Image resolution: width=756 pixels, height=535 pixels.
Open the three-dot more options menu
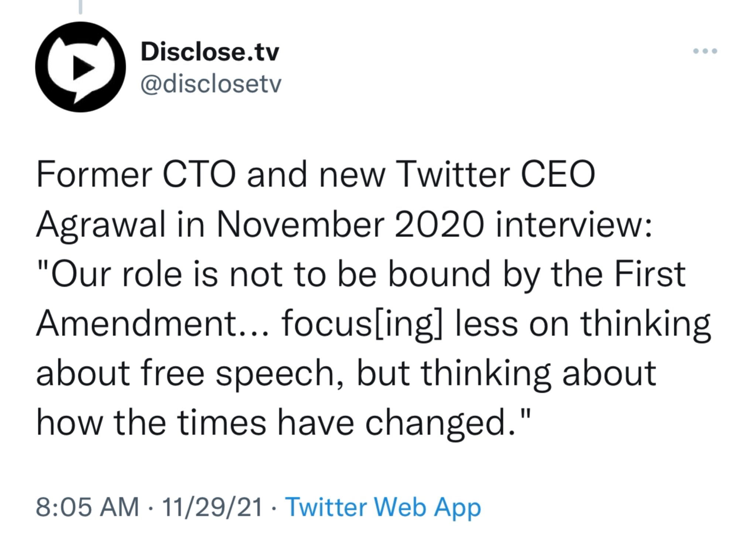[705, 51]
